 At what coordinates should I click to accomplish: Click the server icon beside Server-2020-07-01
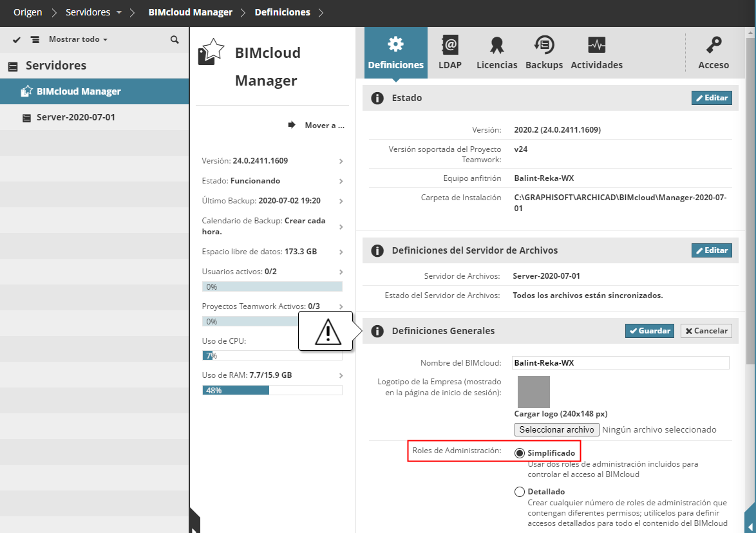coord(27,118)
